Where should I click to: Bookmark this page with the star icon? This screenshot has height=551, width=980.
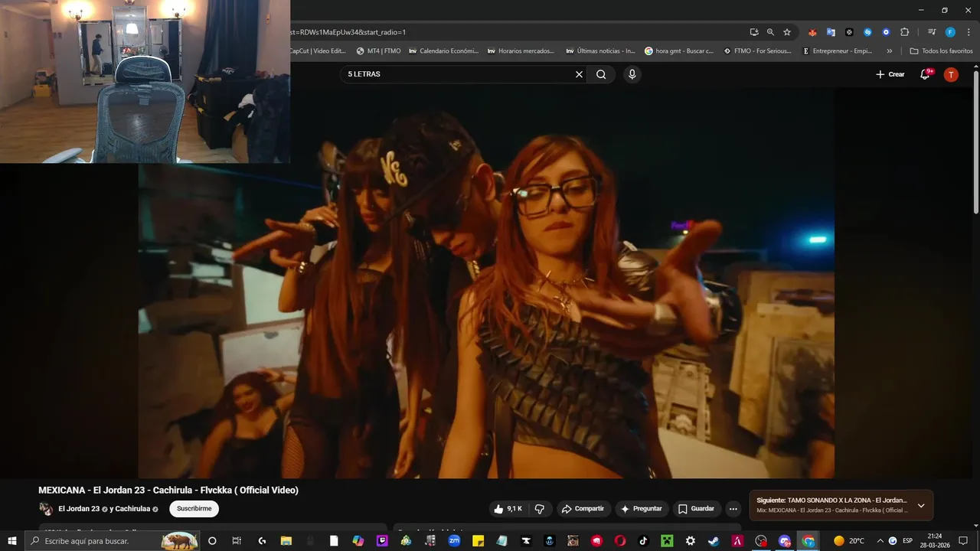coord(787,32)
